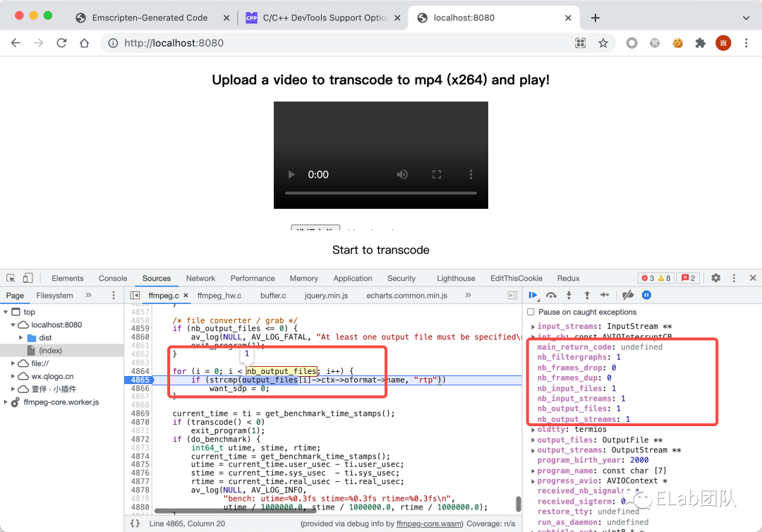762x532 pixels.
Task: Expand the progress_avio scope variable
Action: click(x=533, y=481)
